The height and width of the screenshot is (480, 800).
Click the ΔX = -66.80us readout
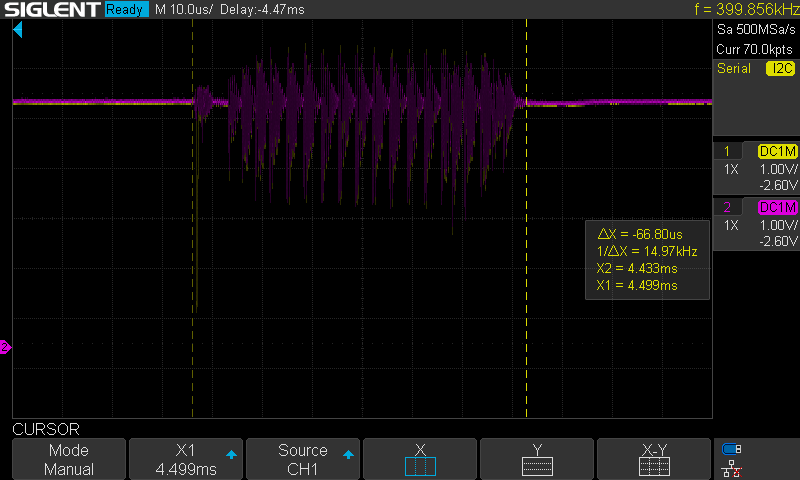coord(640,234)
